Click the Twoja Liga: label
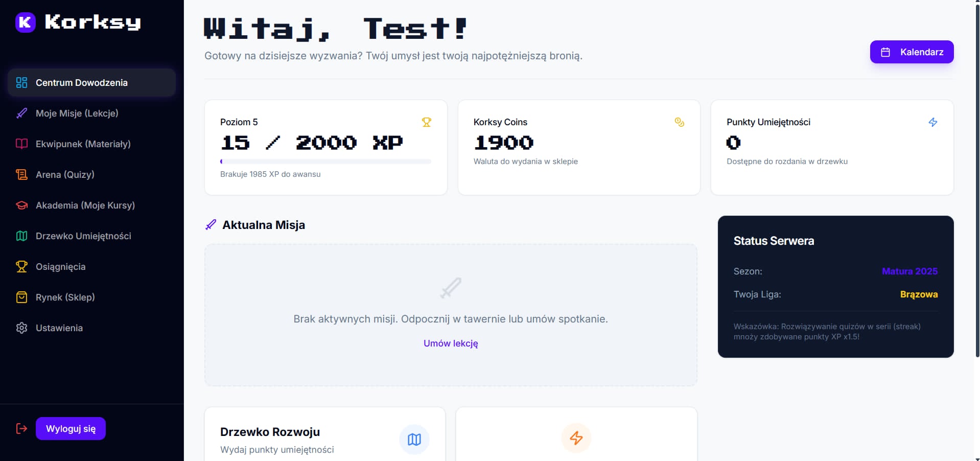980x461 pixels. [x=757, y=294]
